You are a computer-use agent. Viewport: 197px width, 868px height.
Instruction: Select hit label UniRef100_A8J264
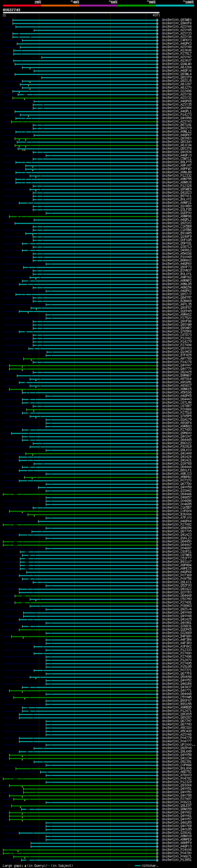[177, 67]
